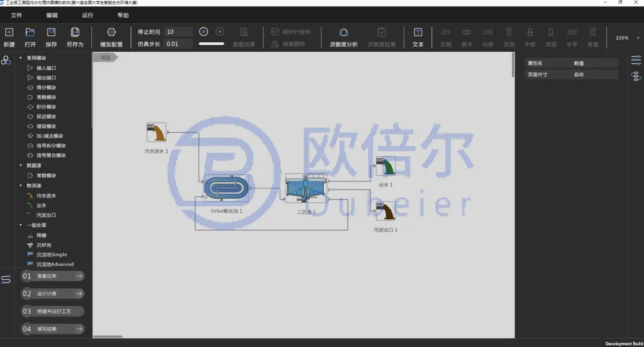Open 模型配置 gear settings

(x=112, y=32)
